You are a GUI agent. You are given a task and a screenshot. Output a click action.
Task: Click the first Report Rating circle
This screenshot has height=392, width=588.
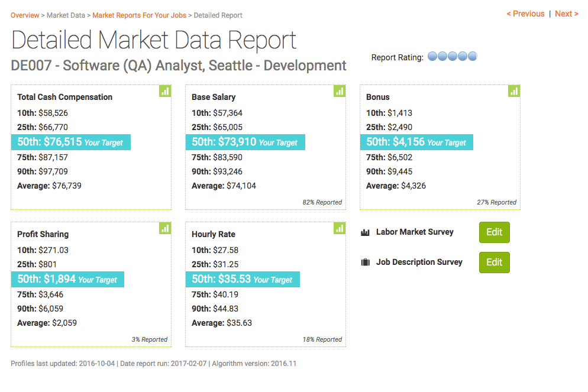[432, 57]
